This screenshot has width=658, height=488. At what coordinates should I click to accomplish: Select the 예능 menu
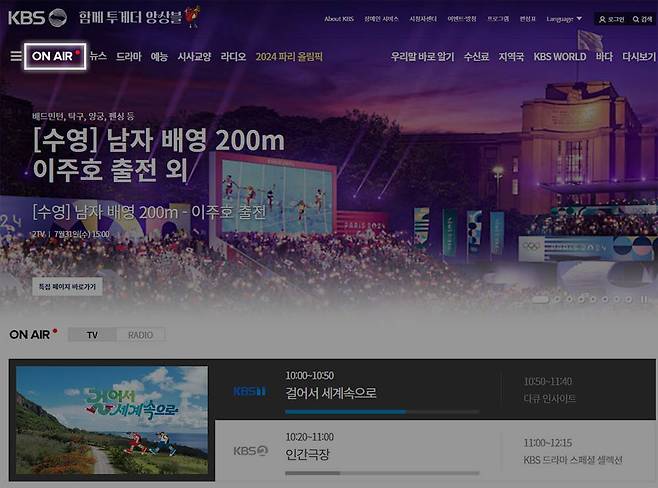159,56
